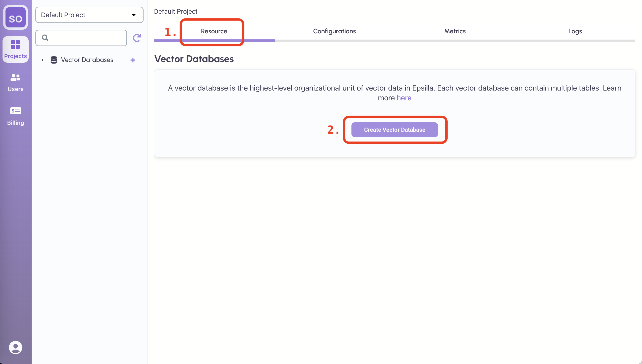
Task: Click the plus icon to add database
Action: 133,60
